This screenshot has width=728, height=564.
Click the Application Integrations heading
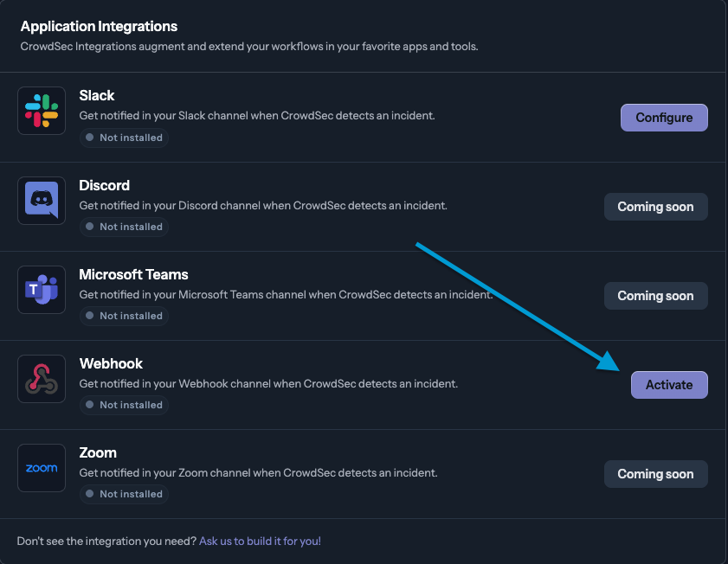pos(99,27)
